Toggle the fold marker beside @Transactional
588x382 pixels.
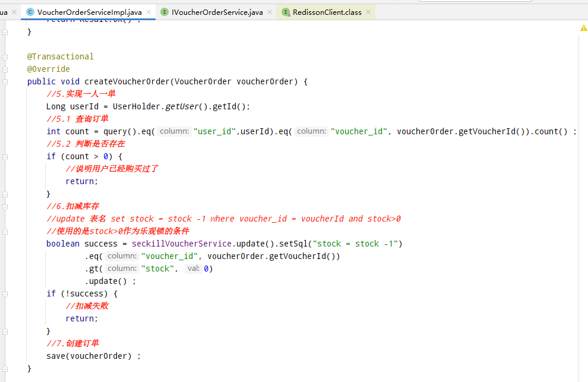tap(5, 57)
